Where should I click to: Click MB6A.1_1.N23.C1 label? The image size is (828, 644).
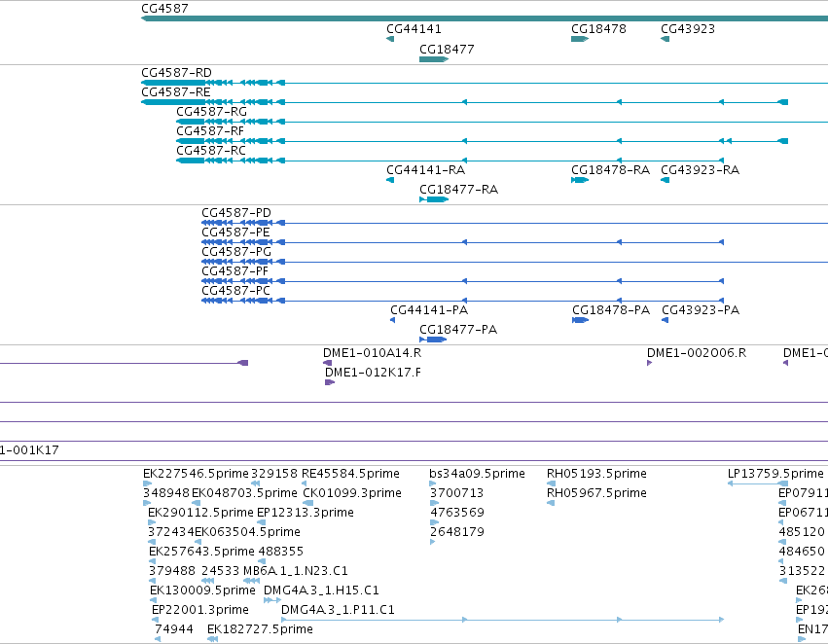[296, 571]
